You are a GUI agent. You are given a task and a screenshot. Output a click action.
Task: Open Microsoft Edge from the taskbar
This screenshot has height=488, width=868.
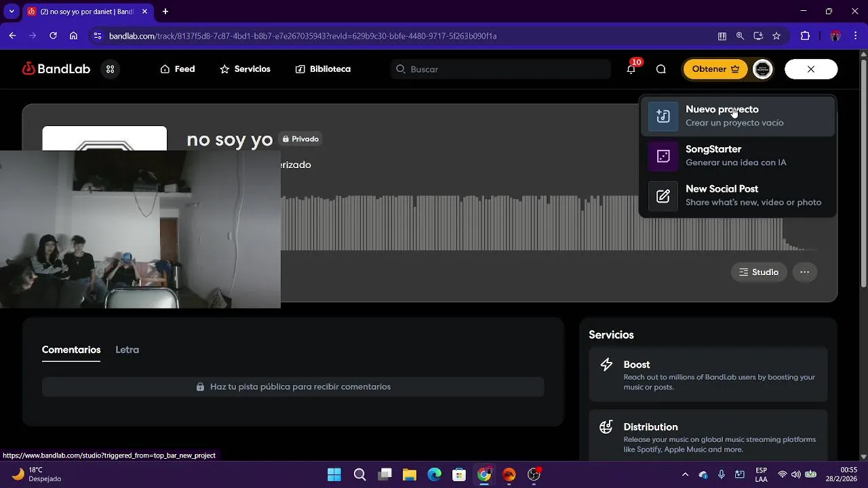435,474
